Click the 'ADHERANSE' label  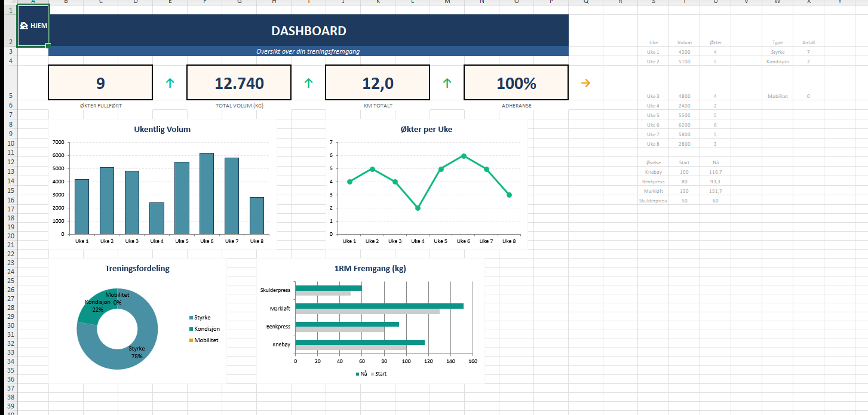click(x=516, y=105)
